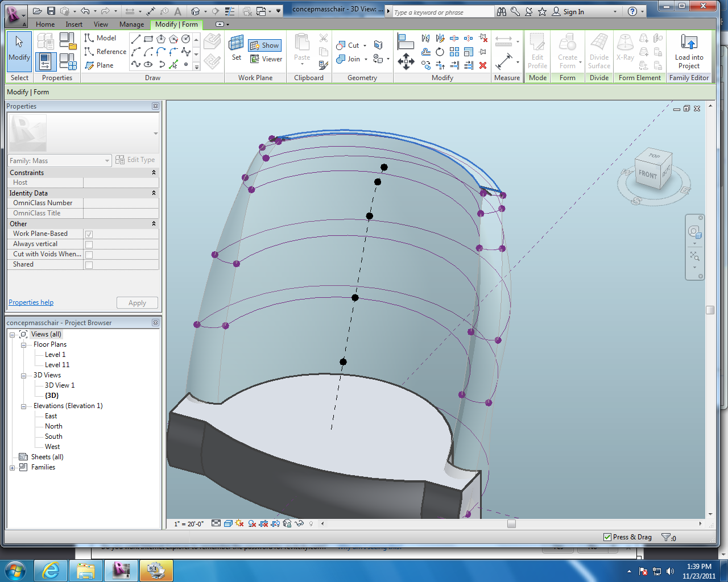728x582 pixels.
Task: Expand the Families tree node
Action: click(13, 468)
